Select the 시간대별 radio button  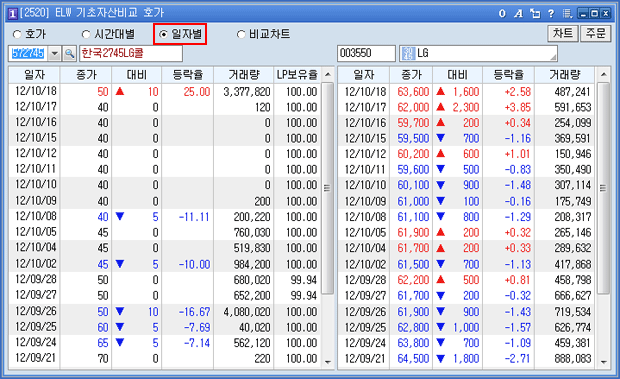click(86, 34)
